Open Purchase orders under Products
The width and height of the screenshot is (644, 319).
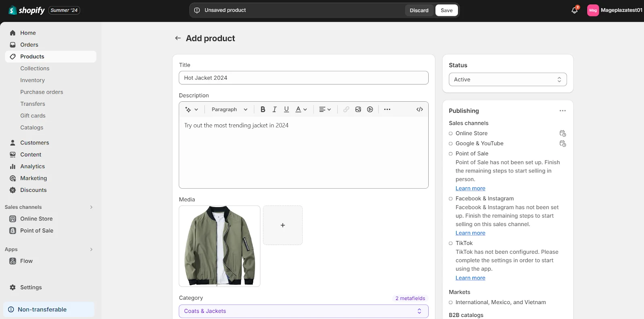42,92
